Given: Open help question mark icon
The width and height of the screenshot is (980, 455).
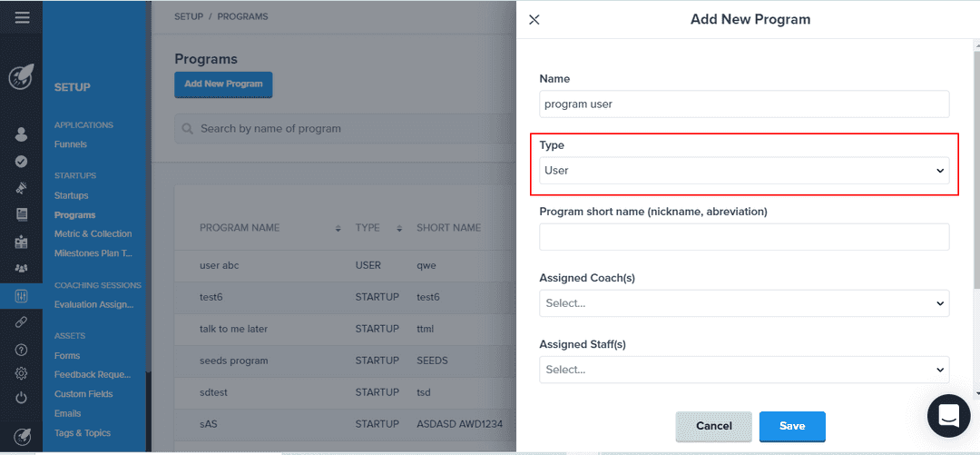Looking at the screenshot, I should 22,350.
